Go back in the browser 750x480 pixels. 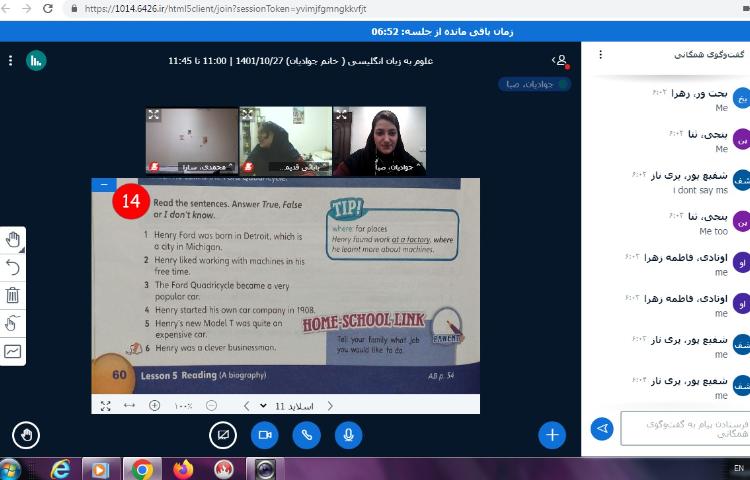(6, 8)
